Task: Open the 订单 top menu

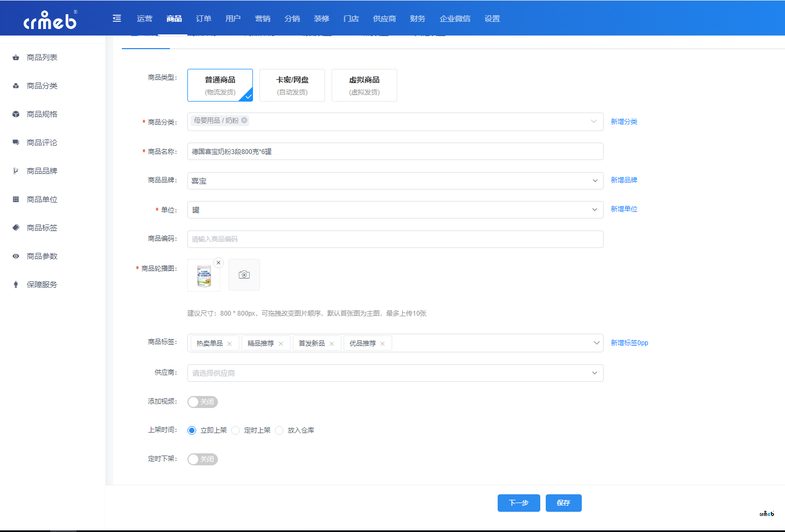Action: click(x=204, y=19)
